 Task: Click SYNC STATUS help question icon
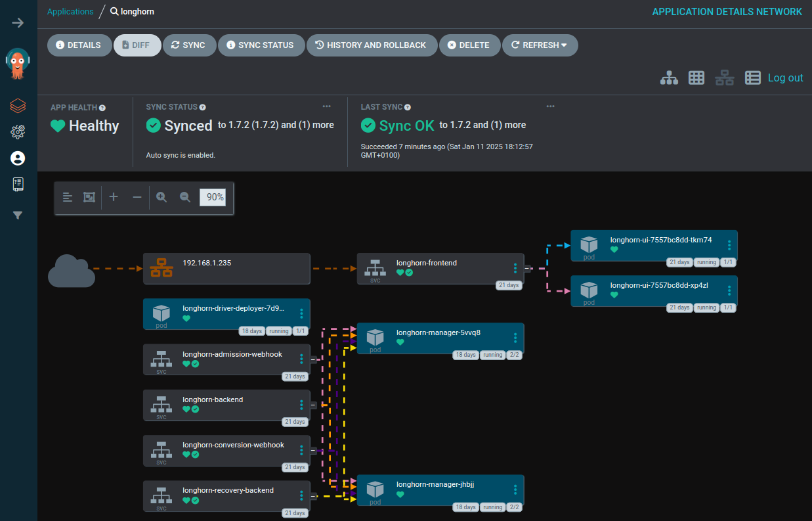203,107
